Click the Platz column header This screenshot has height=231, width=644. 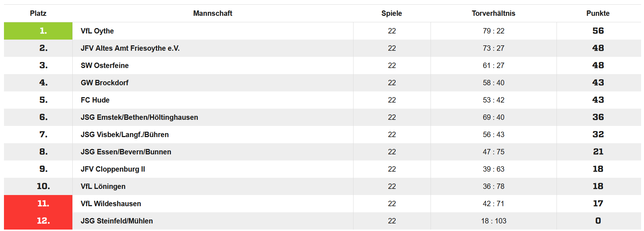(x=38, y=13)
